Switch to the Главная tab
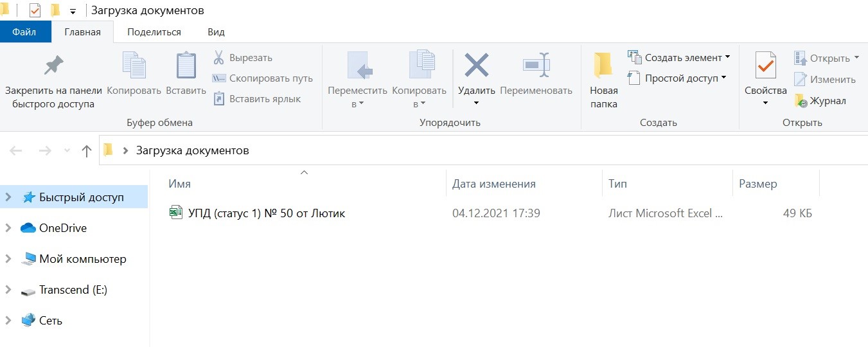 pos(83,31)
